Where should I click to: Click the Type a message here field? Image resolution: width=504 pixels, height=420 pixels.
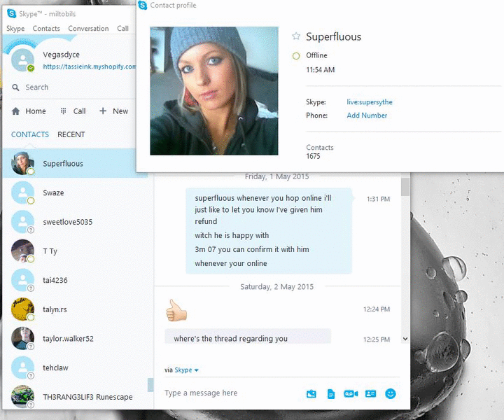pyautogui.click(x=232, y=393)
